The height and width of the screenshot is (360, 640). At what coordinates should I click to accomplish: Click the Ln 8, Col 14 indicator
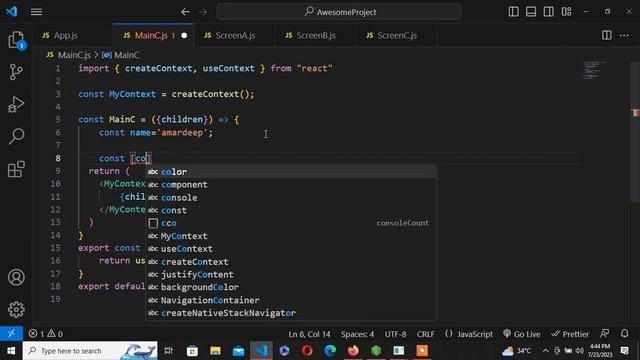coord(309,334)
